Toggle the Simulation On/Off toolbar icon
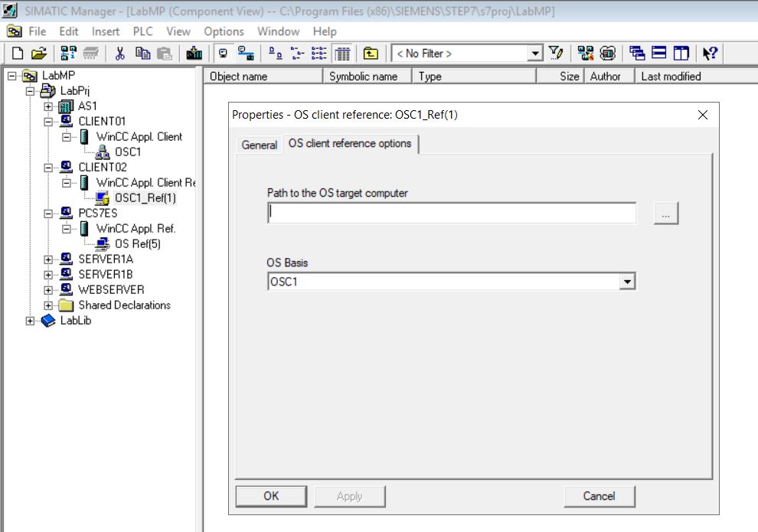Image resolution: width=758 pixels, height=532 pixels. coord(608,53)
